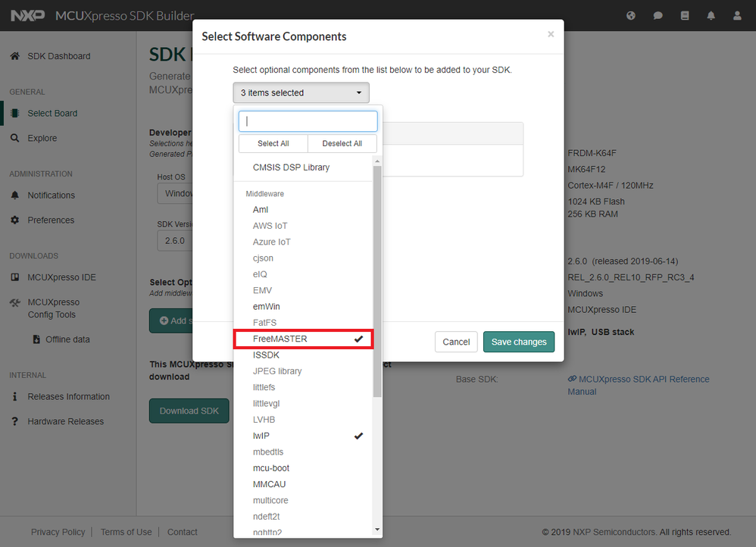The width and height of the screenshot is (756, 547).
Task: Click the Select Board chip icon
Action: pyautogui.click(x=15, y=114)
